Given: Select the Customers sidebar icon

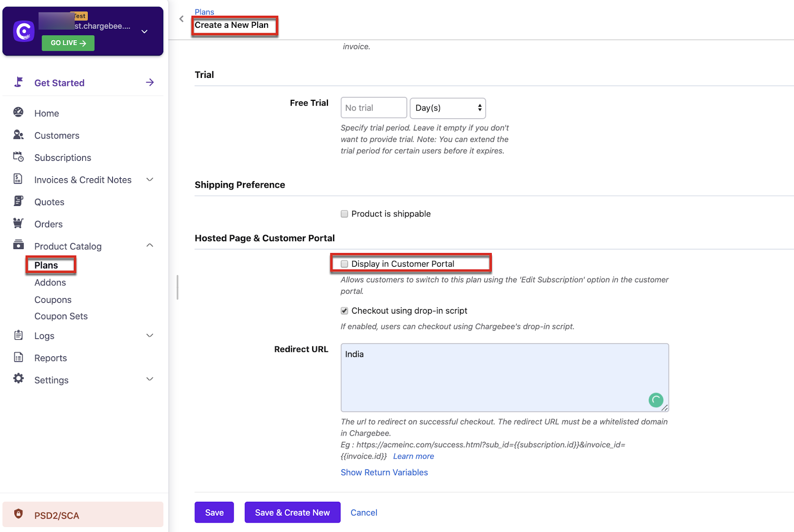Looking at the screenshot, I should [18, 135].
